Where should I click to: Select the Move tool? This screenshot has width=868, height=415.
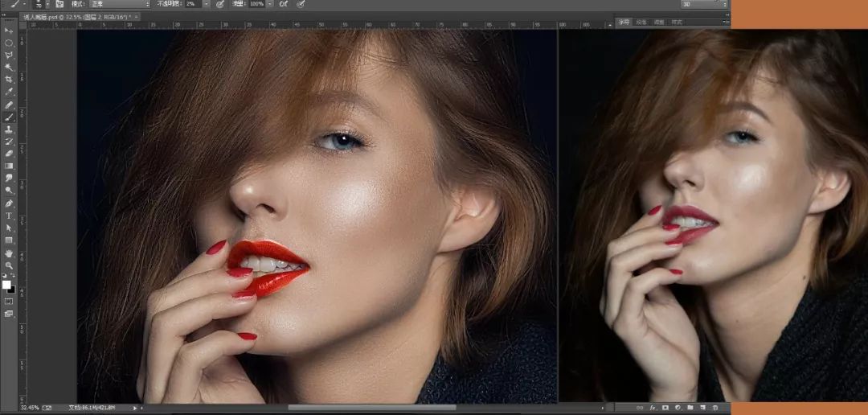coord(8,31)
